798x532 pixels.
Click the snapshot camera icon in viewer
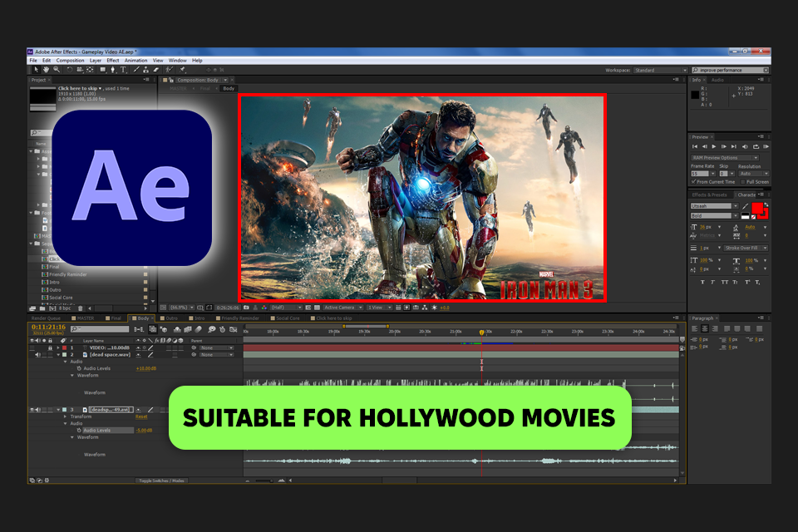(247, 308)
